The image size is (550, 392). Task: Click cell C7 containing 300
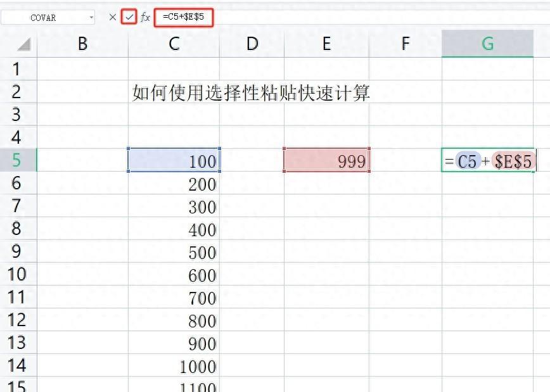pos(174,205)
